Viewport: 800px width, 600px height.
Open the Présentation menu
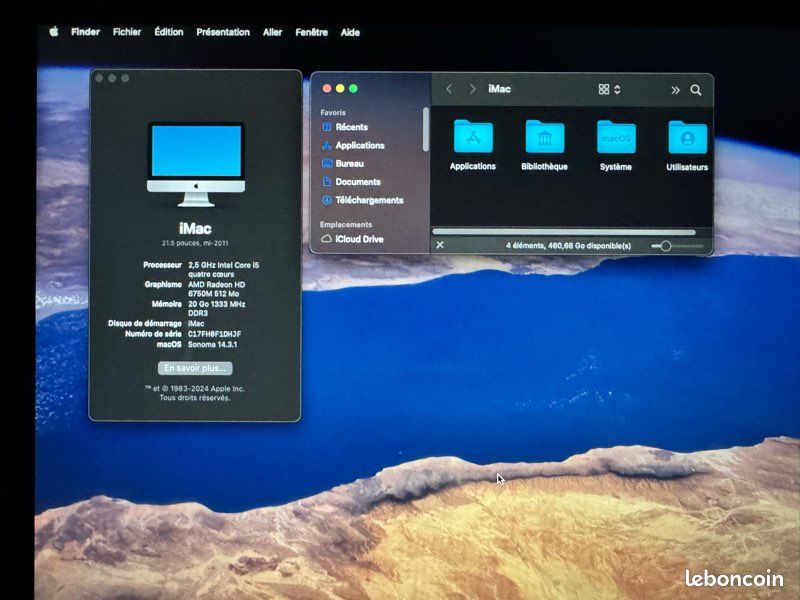(x=223, y=32)
